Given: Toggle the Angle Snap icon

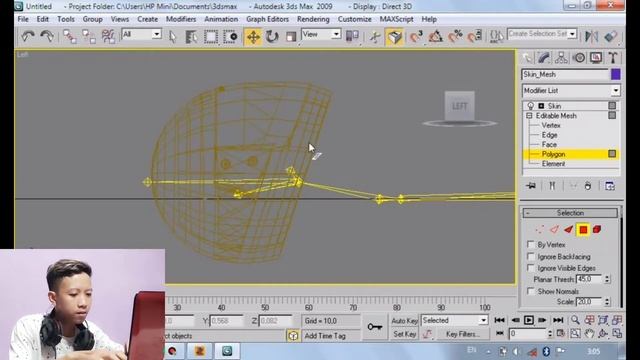Looking at the screenshot, I should tap(436, 37).
